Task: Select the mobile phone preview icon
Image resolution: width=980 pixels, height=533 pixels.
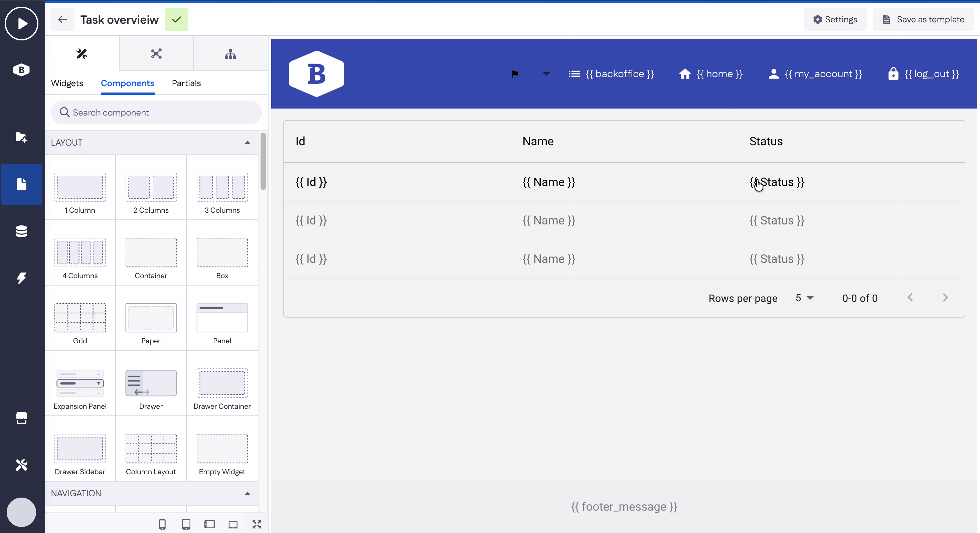Action: (x=162, y=524)
